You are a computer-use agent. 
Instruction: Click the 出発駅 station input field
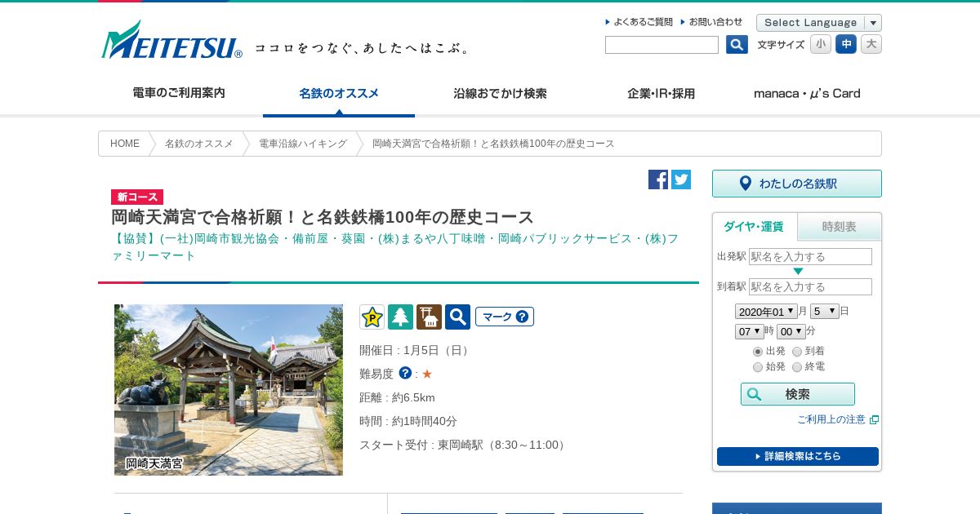pyautogui.click(x=810, y=256)
